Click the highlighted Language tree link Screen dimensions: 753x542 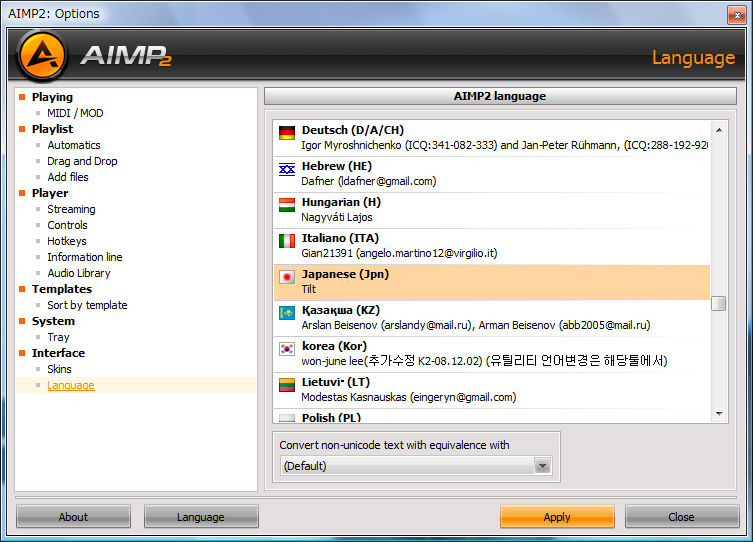71,385
